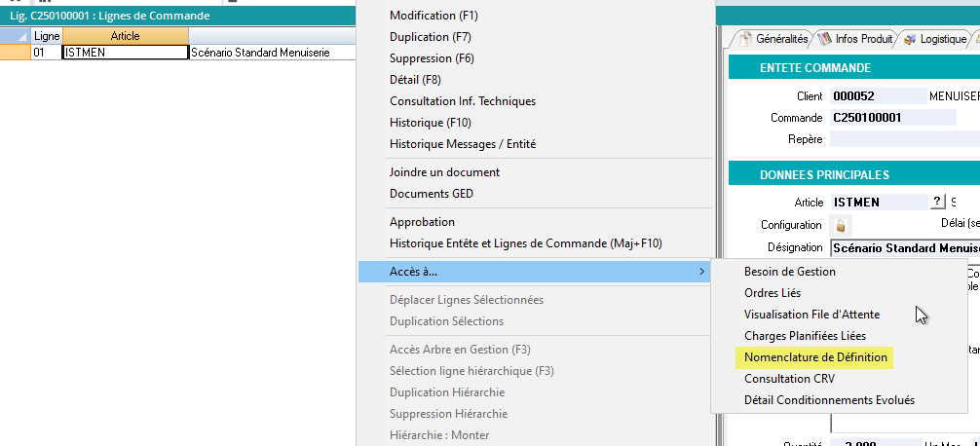Click the Article column header
Image resolution: width=980 pixels, height=446 pixels.
click(125, 36)
